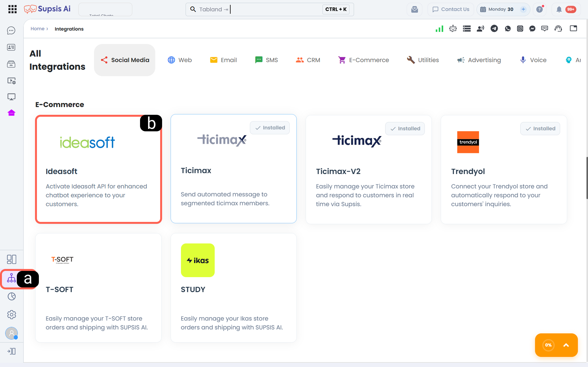588x367 pixels.
Task: Click the STUDY card title
Action: (x=193, y=289)
